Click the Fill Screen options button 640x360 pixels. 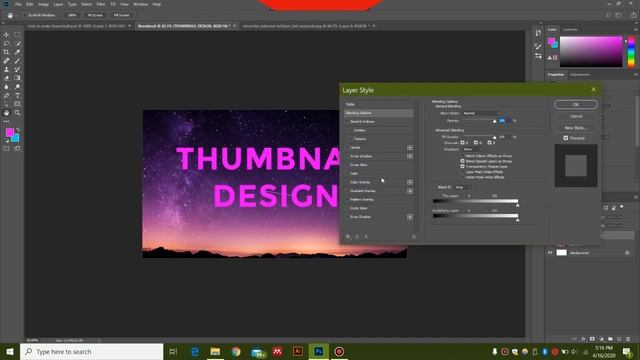tap(122, 15)
